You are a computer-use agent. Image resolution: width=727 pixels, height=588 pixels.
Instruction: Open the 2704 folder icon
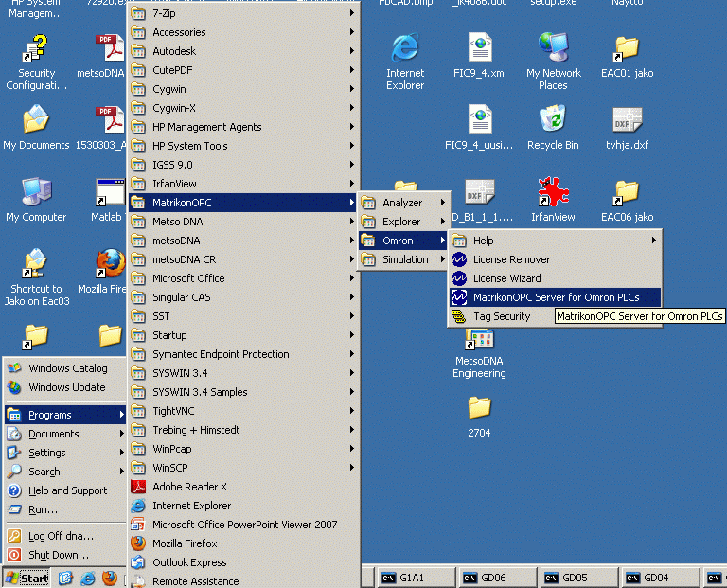[x=479, y=408]
